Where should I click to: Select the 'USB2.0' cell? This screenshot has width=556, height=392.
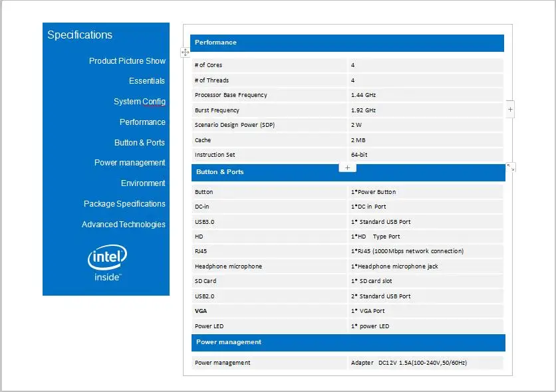(x=269, y=296)
